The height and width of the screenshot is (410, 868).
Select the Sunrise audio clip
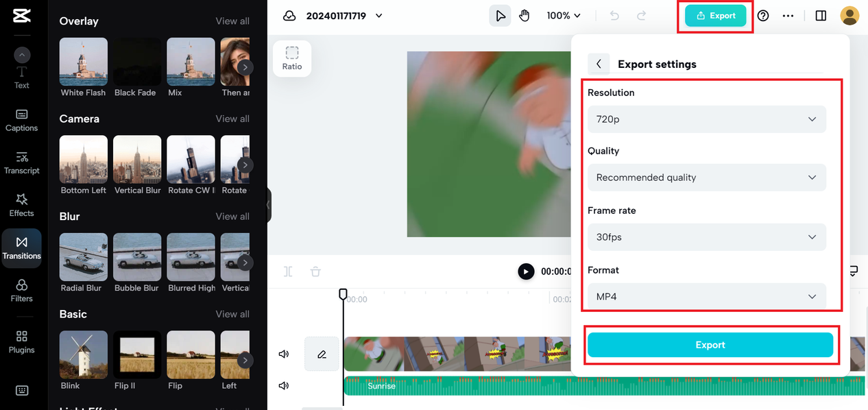tap(603, 386)
